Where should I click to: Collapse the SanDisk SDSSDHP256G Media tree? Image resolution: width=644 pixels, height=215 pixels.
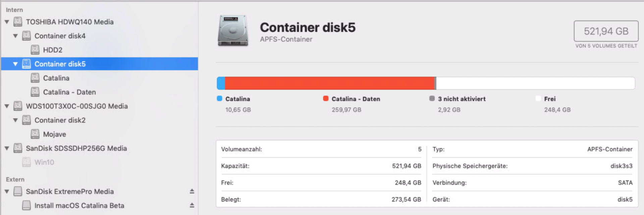coord(7,148)
